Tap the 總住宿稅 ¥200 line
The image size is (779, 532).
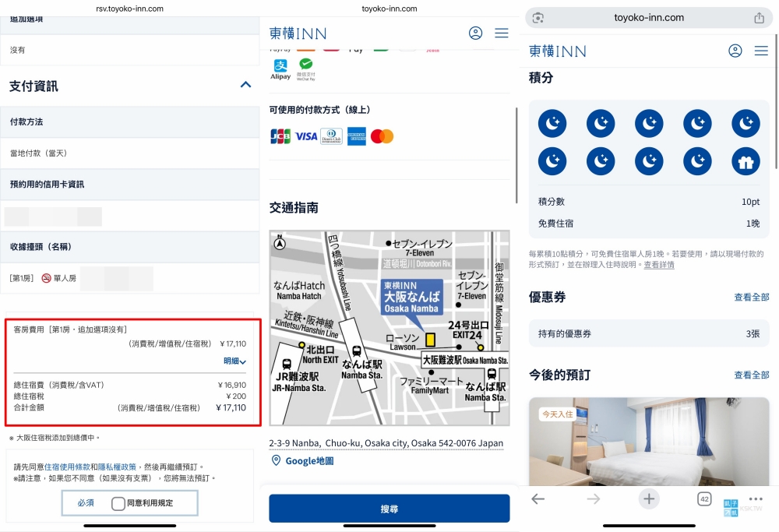tap(129, 396)
